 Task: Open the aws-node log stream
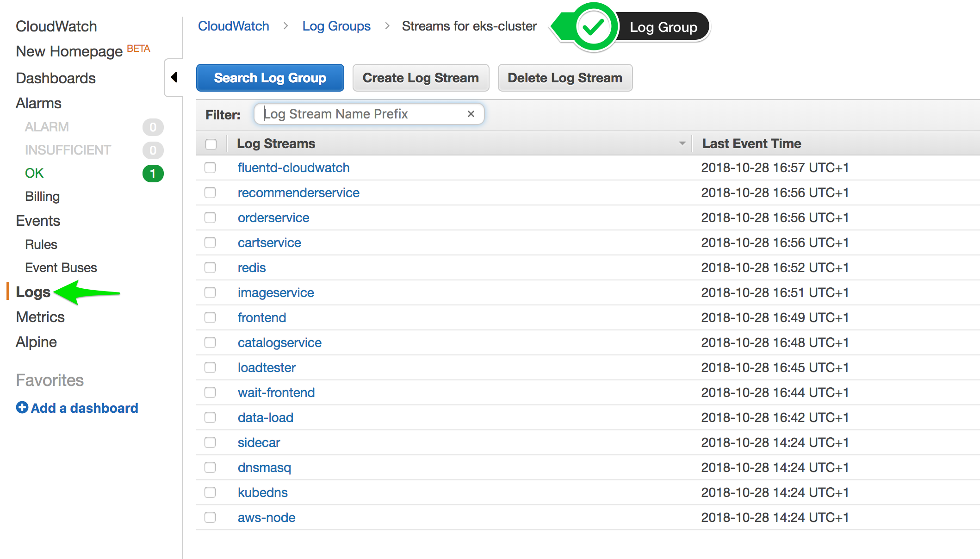[267, 517]
